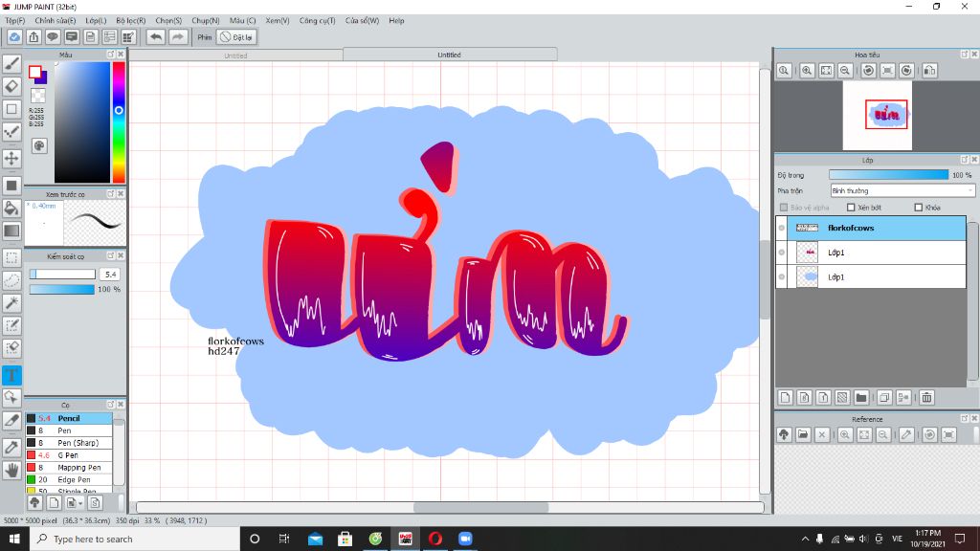Open the Windows Start menu
Image resolution: width=980 pixels, height=551 pixels.
[14, 539]
